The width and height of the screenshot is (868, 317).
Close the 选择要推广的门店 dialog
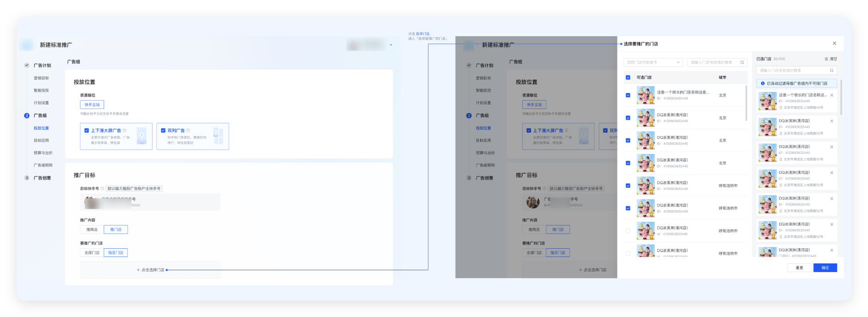point(834,44)
